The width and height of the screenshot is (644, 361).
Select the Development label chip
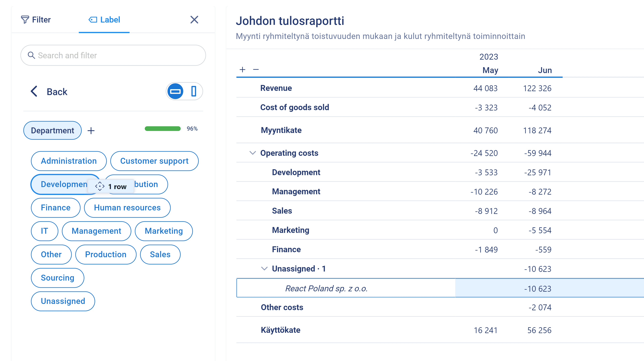coord(60,184)
